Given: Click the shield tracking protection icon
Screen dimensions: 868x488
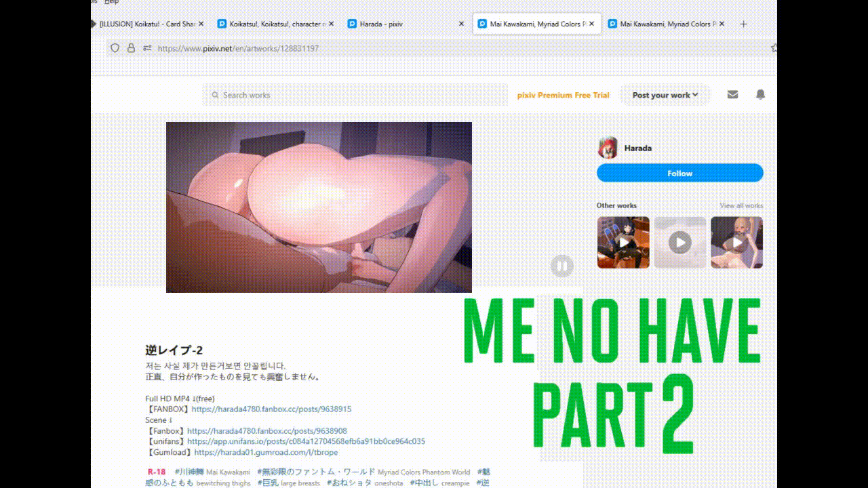Looking at the screenshot, I should [x=115, y=48].
